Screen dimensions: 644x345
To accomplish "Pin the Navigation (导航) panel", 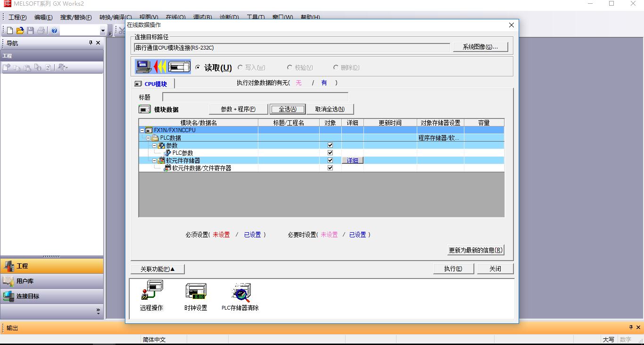I will point(91,43).
